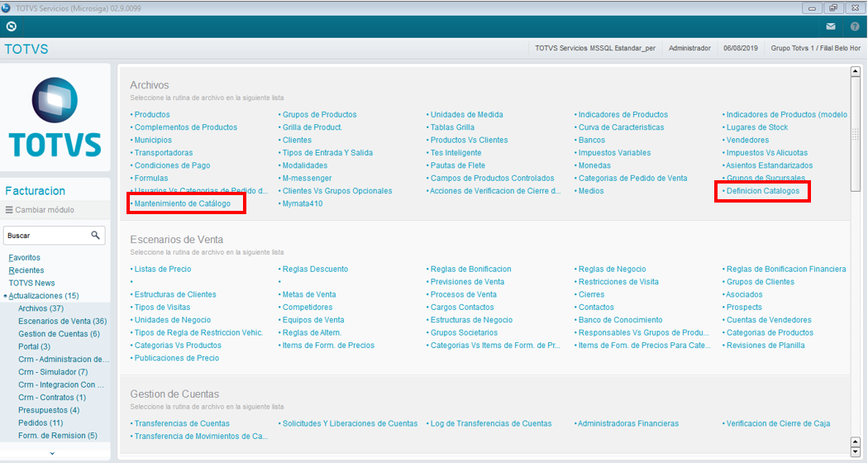This screenshot has height=463, width=868.
Task: Open Pautas de Flete
Action: (x=458, y=165)
